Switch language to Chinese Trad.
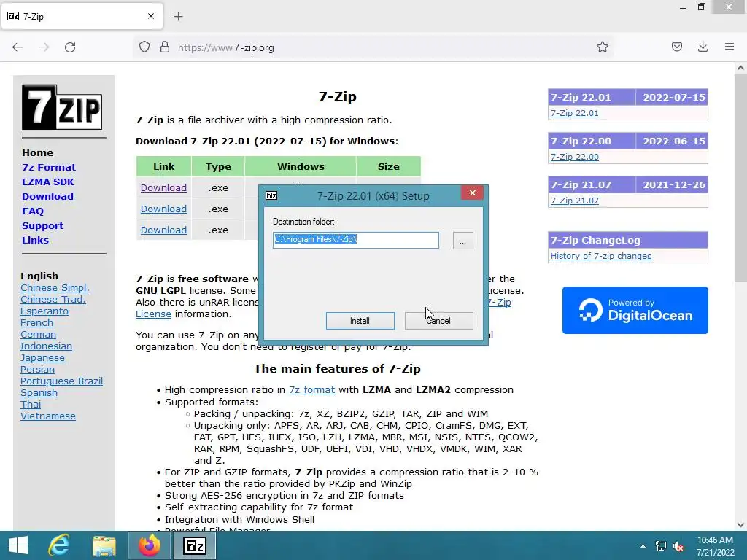The width and height of the screenshot is (747, 560). coord(53,300)
